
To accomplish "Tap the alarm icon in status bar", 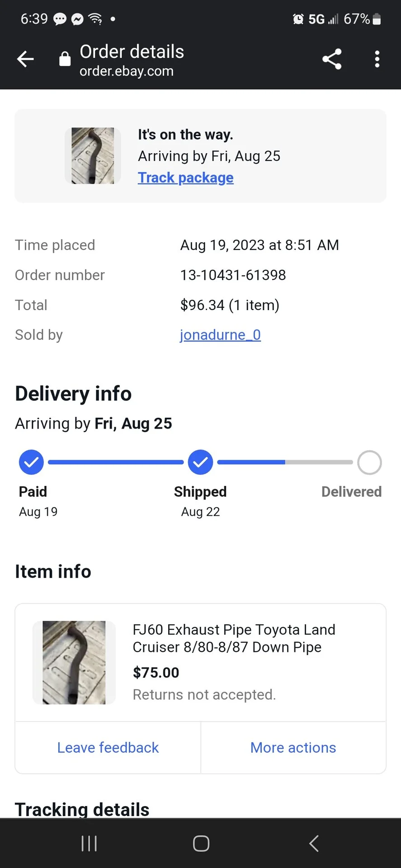I will (x=298, y=19).
